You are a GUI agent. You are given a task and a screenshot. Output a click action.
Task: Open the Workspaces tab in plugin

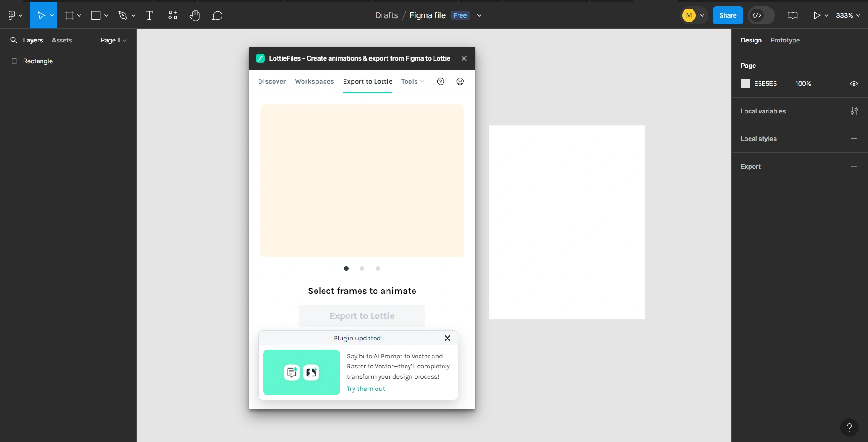pyautogui.click(x=314, y=81)
